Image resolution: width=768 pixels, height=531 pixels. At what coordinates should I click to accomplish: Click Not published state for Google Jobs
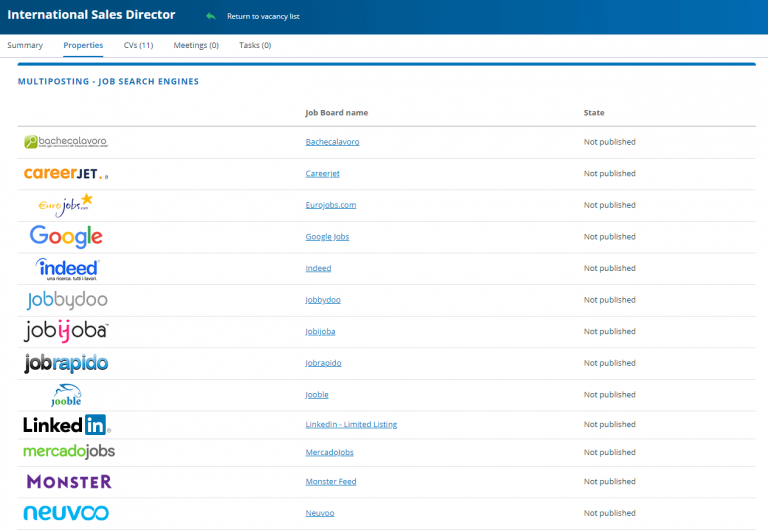[x=609, y=237]
